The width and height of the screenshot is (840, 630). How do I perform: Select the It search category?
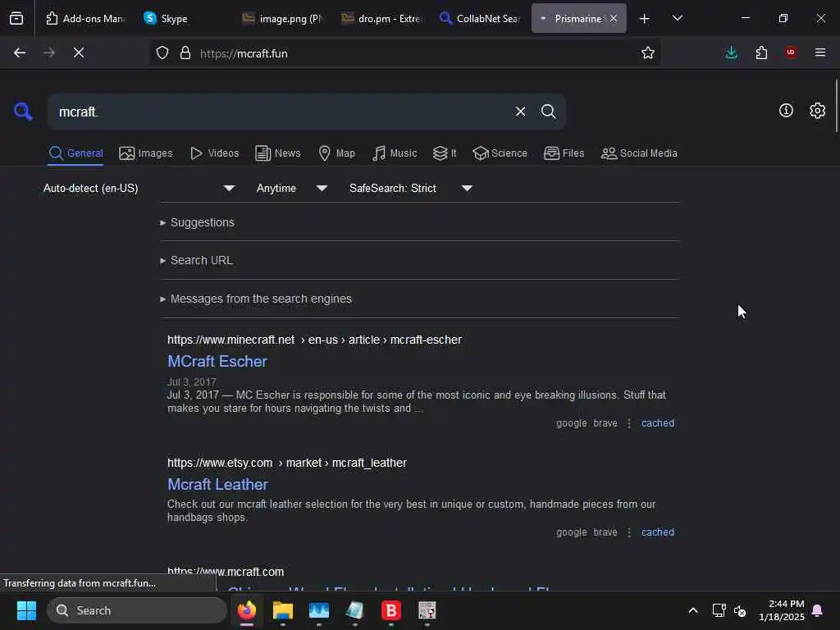click(x=445, y=153)
